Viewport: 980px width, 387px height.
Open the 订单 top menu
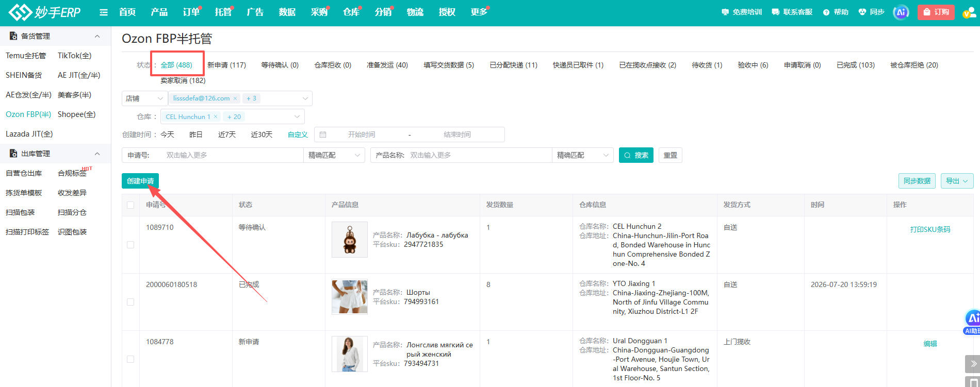pyautogui.click(x=191, y=12)
